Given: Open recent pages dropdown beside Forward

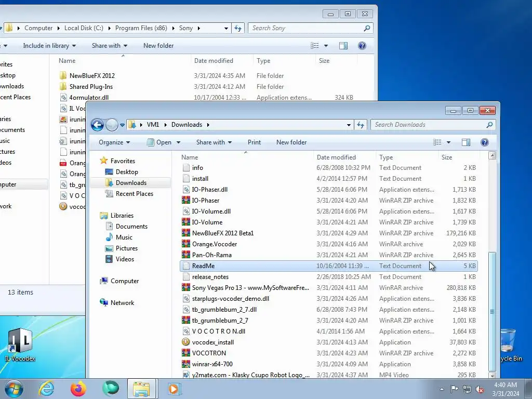Looking at the screenshot, I should 123,125.
